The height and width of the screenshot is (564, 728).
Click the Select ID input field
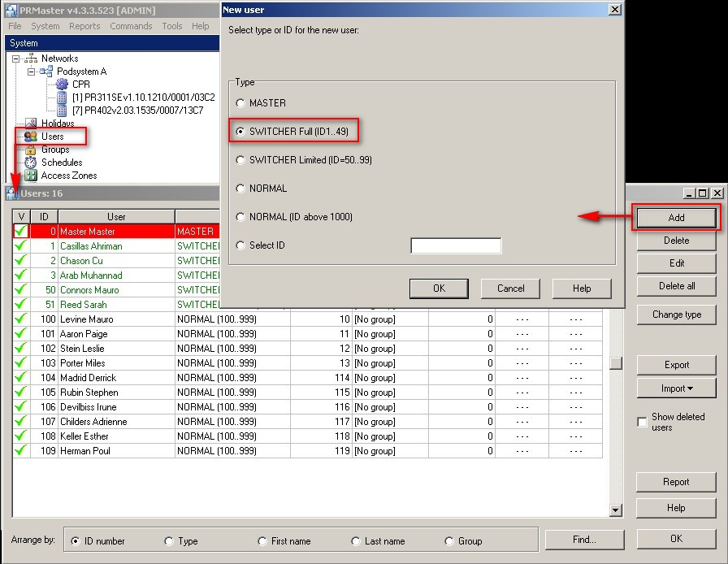pyautogui.click(x=456, y=245)
